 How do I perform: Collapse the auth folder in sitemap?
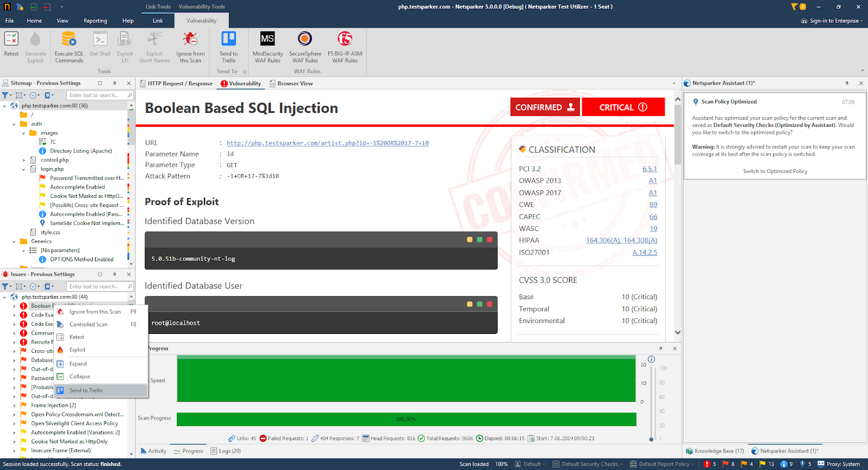point(14,124)
